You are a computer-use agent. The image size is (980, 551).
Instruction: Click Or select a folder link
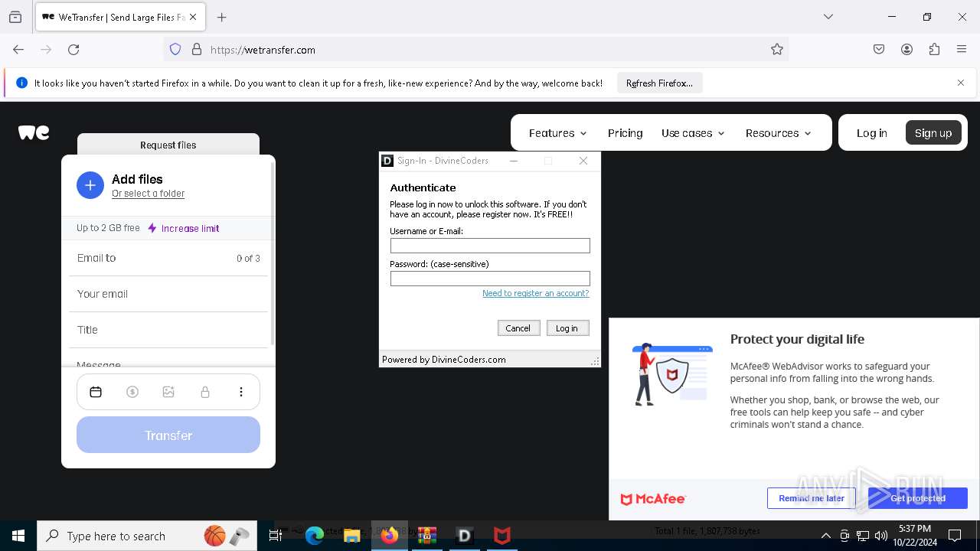point(149,194)
